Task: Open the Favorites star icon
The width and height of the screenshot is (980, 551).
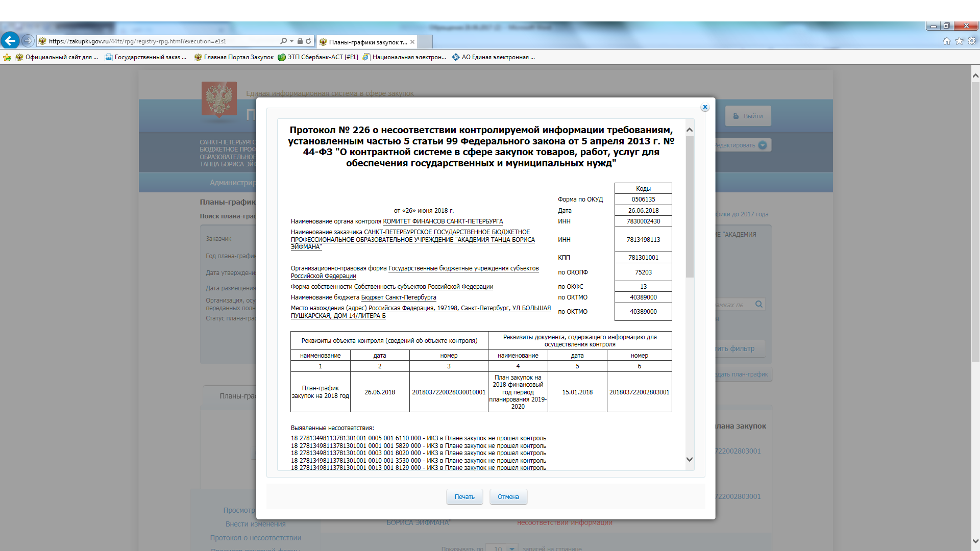Action: pos(960,41)
